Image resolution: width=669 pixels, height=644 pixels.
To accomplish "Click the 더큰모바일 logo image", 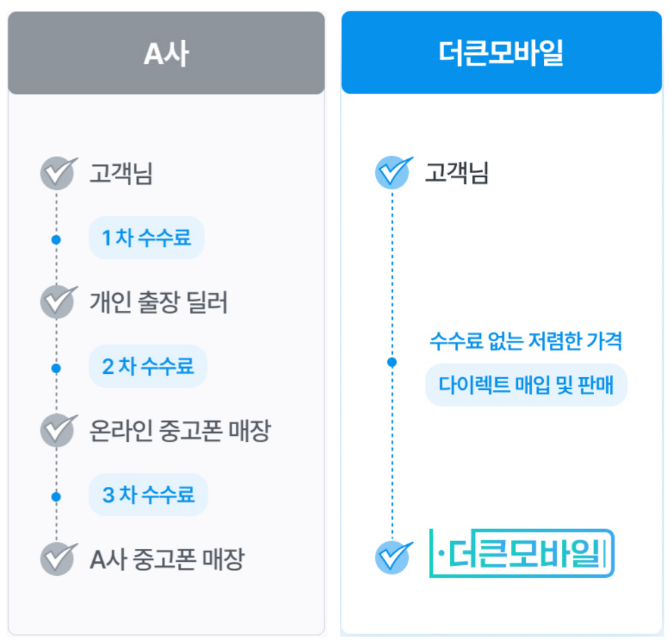I will [x=522, y=553].
